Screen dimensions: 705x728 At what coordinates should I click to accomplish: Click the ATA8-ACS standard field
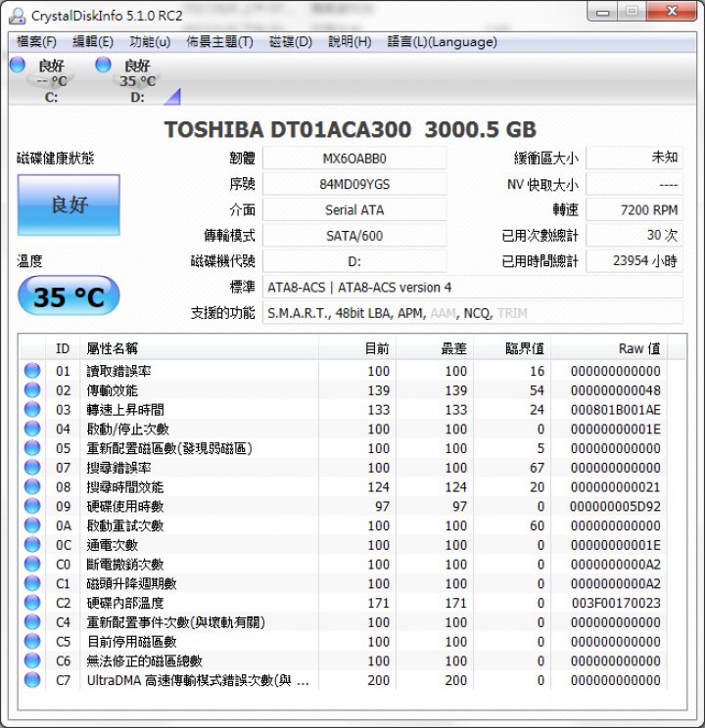point(473,288)
